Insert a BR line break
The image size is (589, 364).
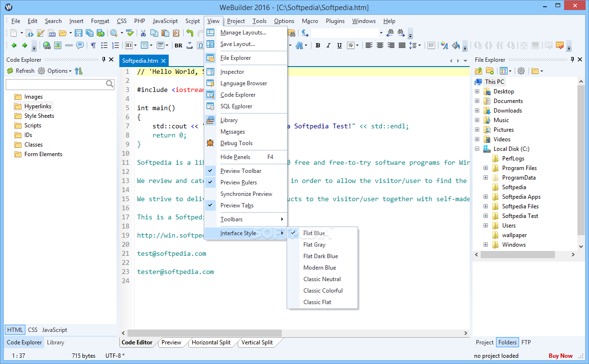pyautogui.click(x=178, y=45)
